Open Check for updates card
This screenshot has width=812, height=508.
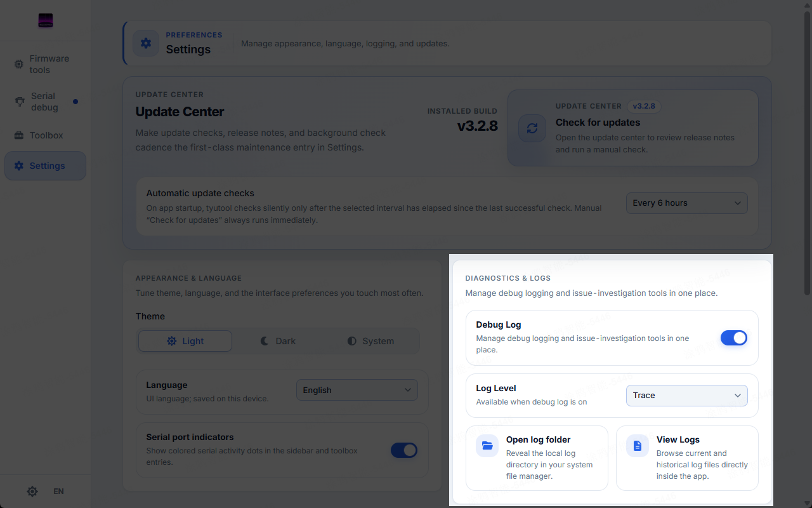pos(633,128)
